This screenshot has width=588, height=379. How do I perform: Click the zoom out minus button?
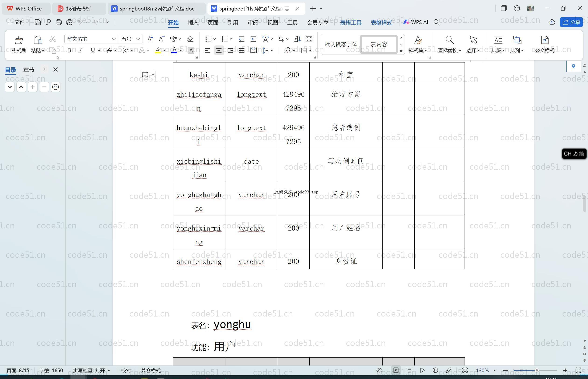coord(505,370)
